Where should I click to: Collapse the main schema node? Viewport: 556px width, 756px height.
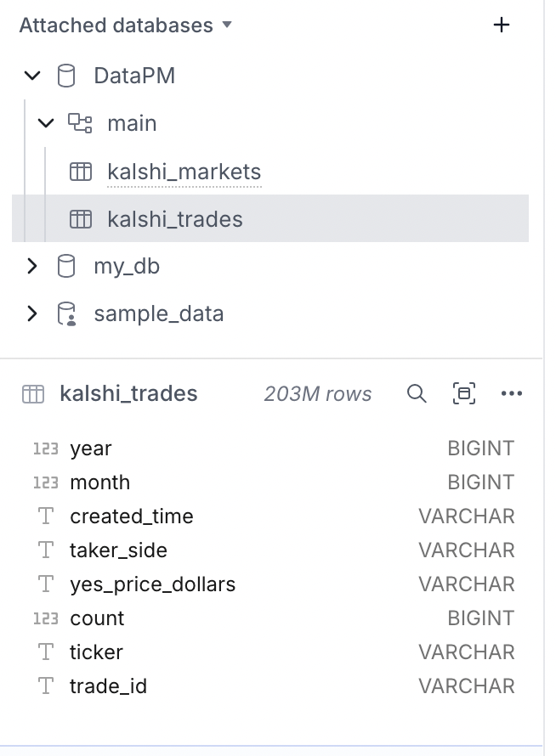47,123
